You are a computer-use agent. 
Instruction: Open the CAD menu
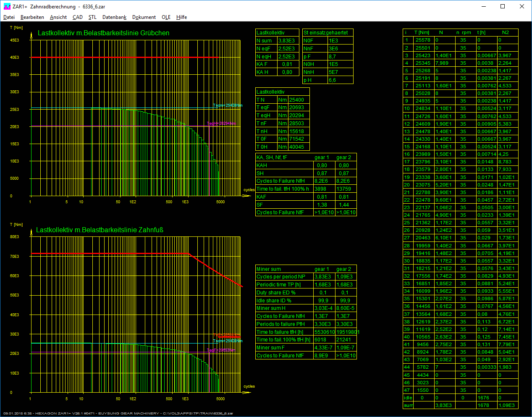tap(78, 17)
